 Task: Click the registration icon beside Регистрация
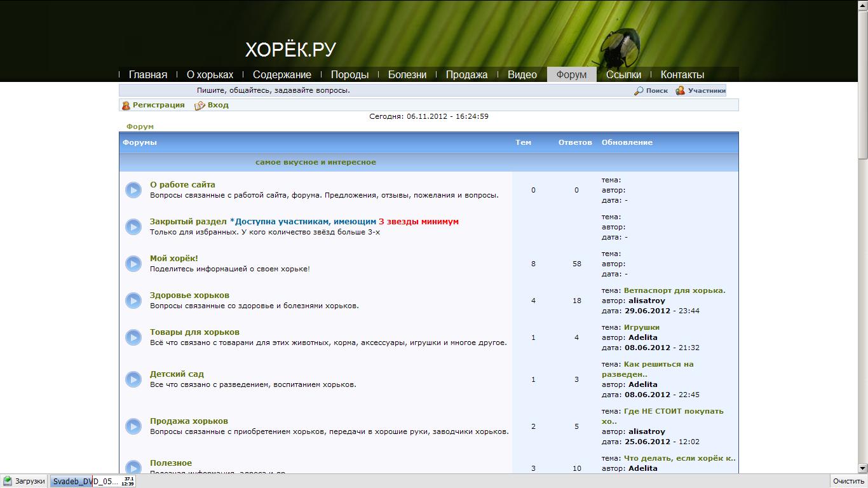pos(126,105)
